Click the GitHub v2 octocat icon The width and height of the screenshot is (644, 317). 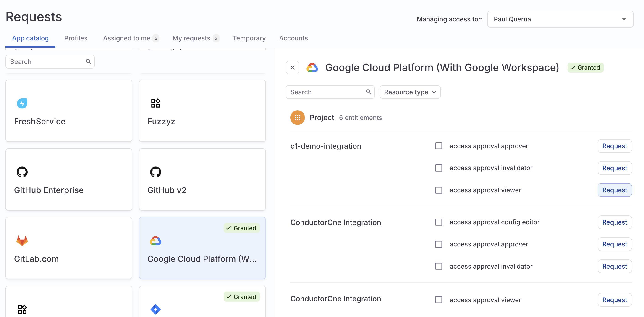pyautogui.click(x=155, y=172)
